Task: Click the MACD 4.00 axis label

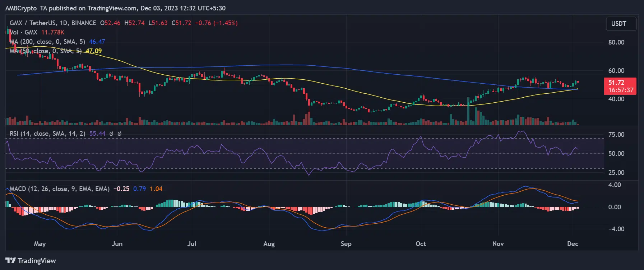Action: pos(615,185)
